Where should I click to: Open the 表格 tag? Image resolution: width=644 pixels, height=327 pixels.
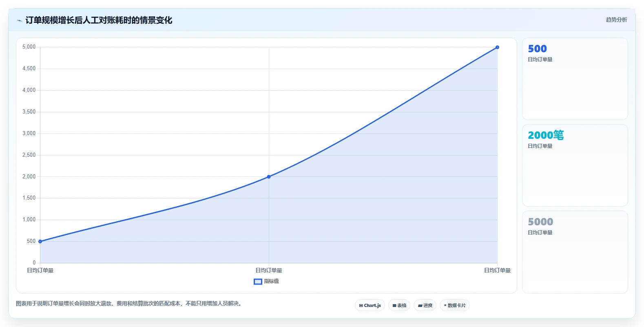click(399, 305)
